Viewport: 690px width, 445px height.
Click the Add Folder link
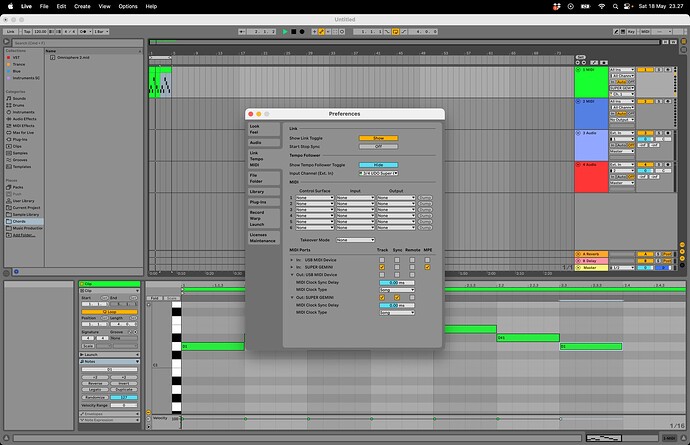24,235
